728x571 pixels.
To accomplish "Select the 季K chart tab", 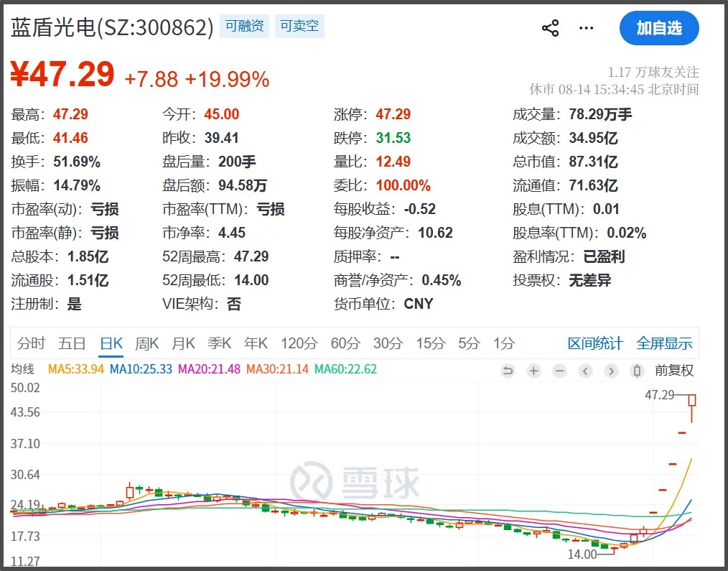I will (220, 343).
